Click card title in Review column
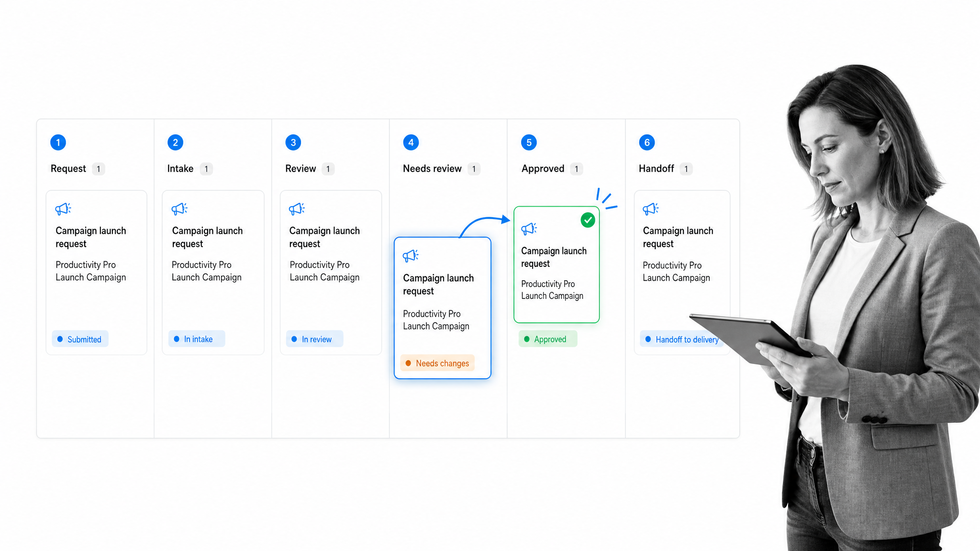Viewport: 980px width, 551px height. (324, 237)
